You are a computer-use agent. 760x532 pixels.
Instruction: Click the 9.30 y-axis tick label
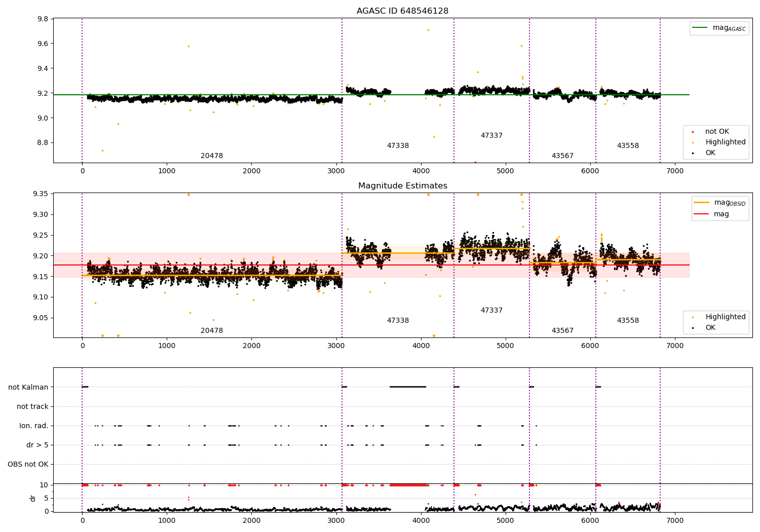(41, 215)
